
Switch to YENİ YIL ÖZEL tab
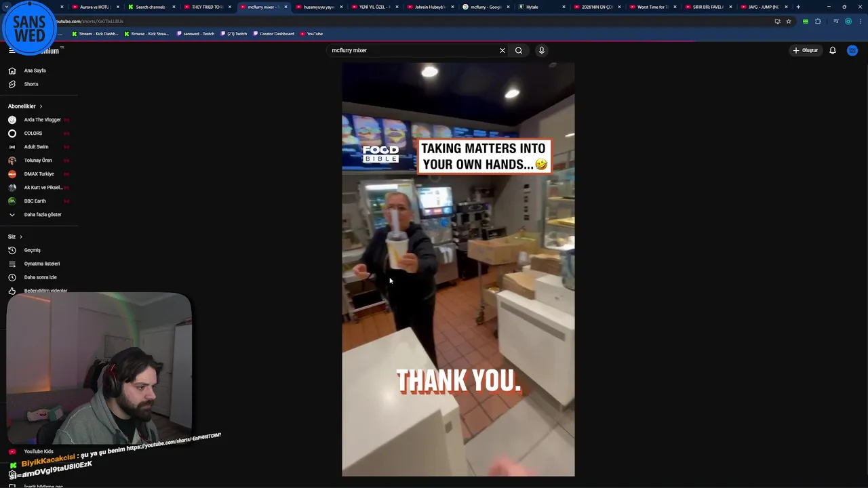pyautogui.click(x=374, y=7)
